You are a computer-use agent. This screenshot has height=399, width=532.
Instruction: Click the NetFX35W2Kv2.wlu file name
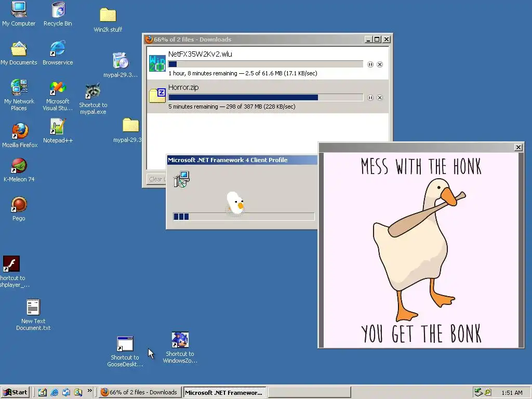pos(200,54)
